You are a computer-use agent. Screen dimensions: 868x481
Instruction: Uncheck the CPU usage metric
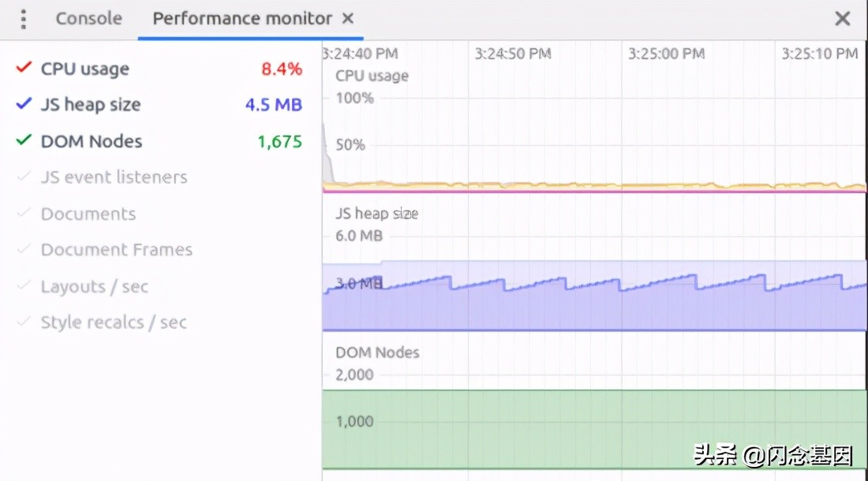[24, 69]
